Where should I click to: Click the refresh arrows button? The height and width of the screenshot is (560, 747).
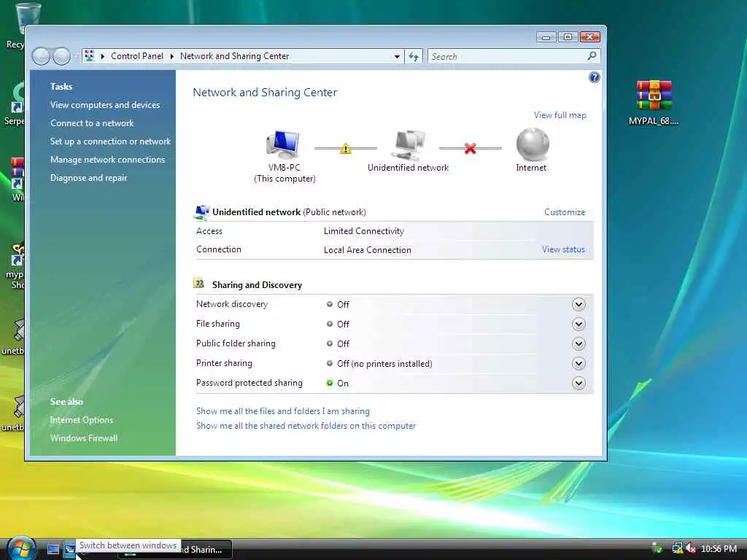[414, 57]
